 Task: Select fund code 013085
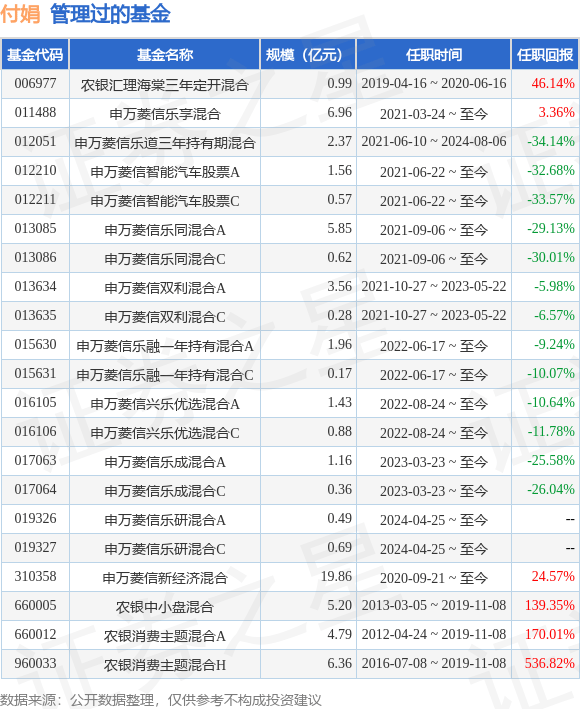35,228
